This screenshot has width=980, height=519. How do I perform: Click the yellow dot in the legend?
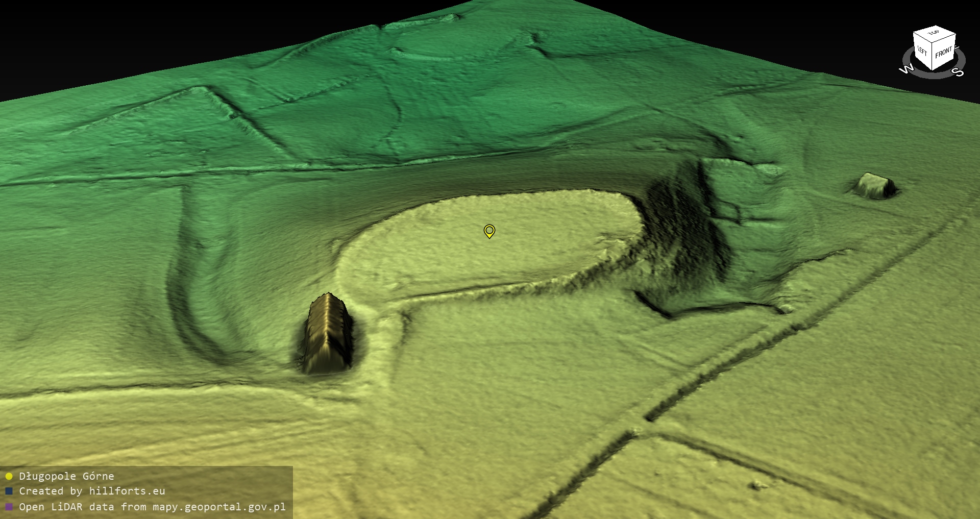[x=9, y=477]
